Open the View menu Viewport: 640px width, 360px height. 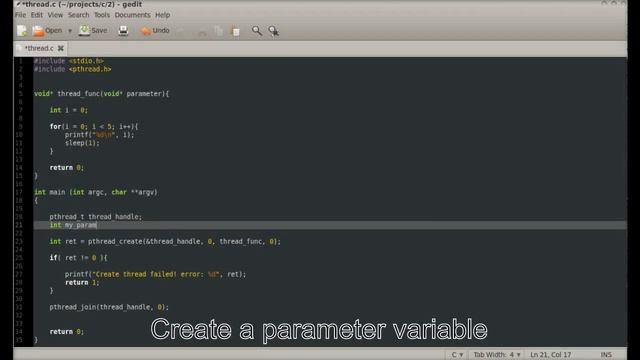click(x=55, y=15)
